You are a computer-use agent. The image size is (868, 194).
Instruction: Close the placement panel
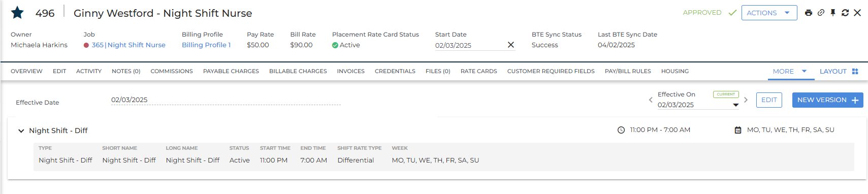point(857,13)
